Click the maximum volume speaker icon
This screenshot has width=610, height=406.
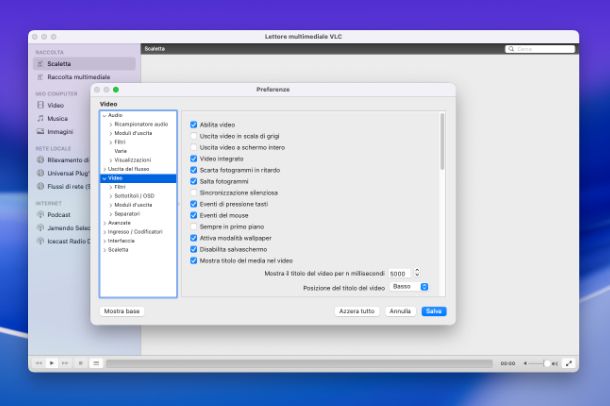point(555,364)
